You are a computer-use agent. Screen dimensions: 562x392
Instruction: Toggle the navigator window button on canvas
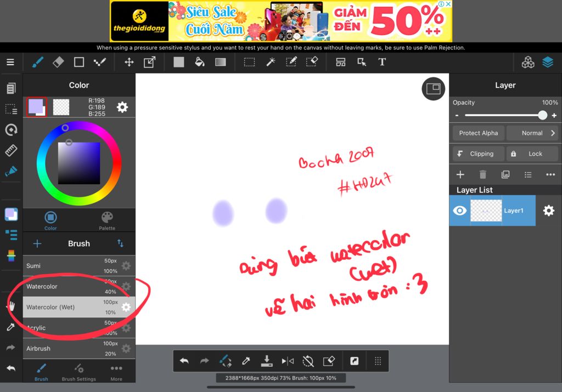433,89
